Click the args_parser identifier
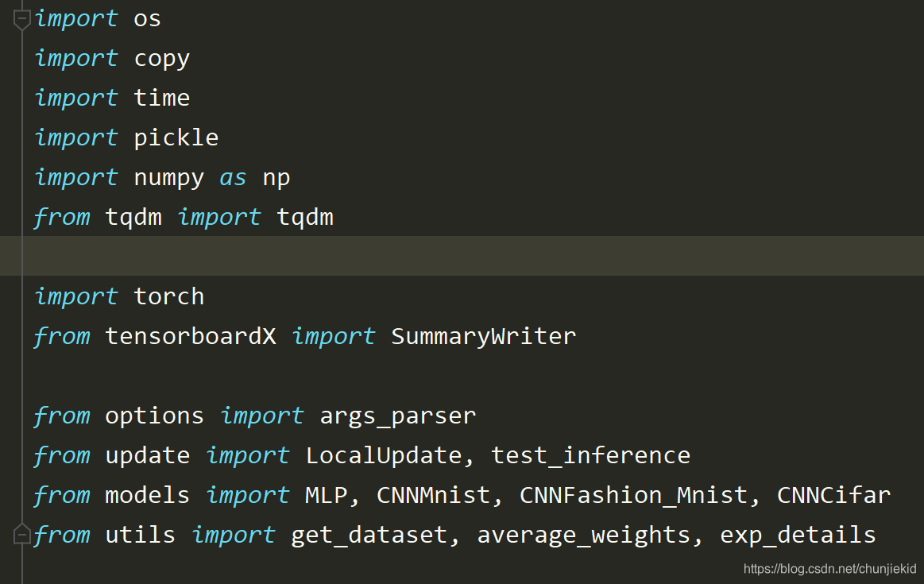 (x=397, y=416)
